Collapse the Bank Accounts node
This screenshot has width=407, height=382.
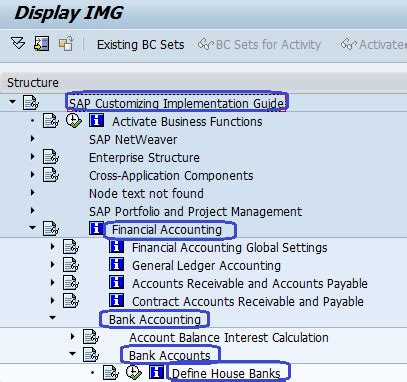pyautogui.click(x=72, y=354)
